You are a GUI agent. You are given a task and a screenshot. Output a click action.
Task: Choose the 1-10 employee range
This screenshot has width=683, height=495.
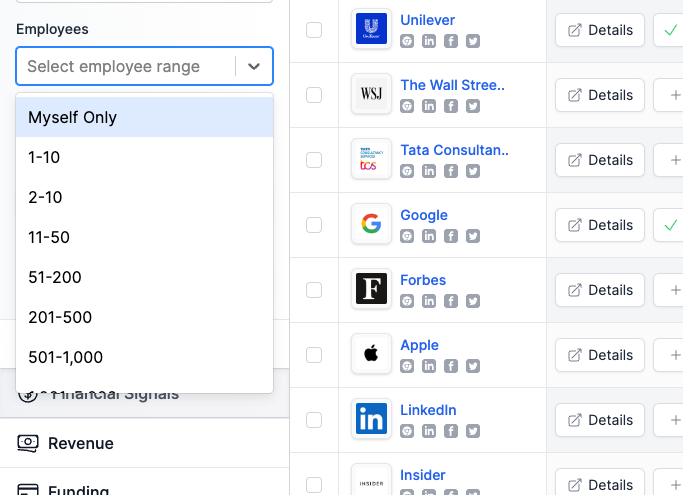[144, 157]
